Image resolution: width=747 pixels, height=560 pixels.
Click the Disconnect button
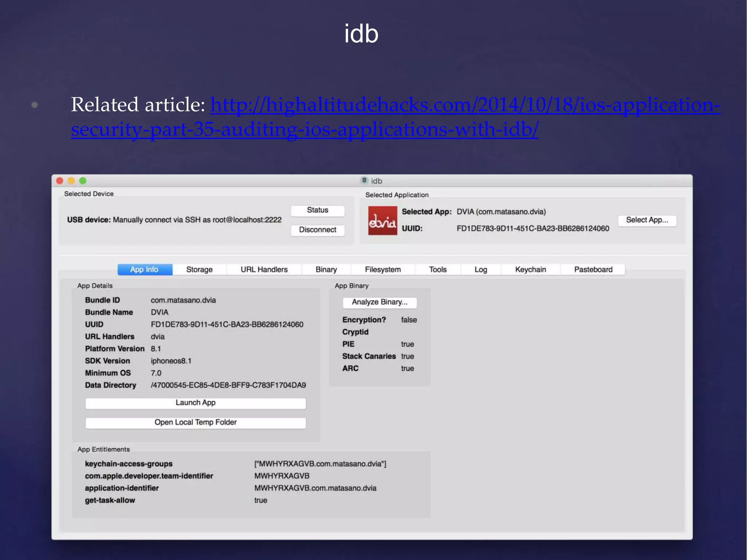coord(317,230)
